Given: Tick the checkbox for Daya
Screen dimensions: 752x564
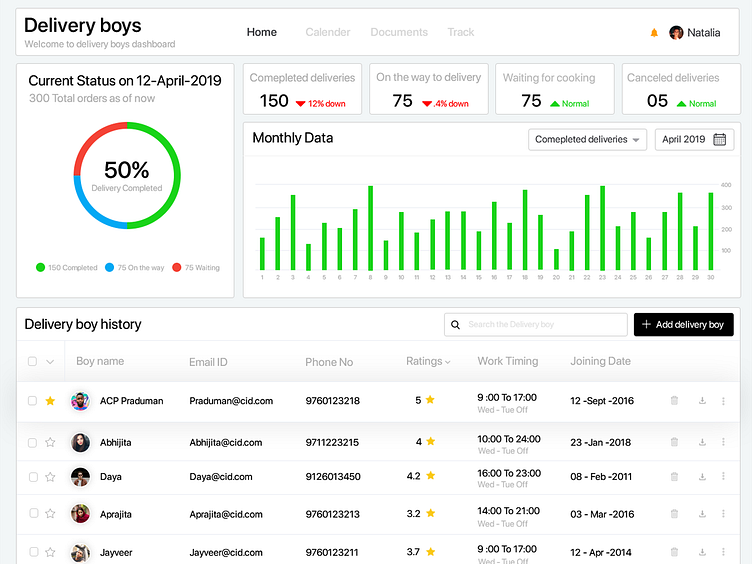Looking at the screenshot, I should click(x=33, y=477).
